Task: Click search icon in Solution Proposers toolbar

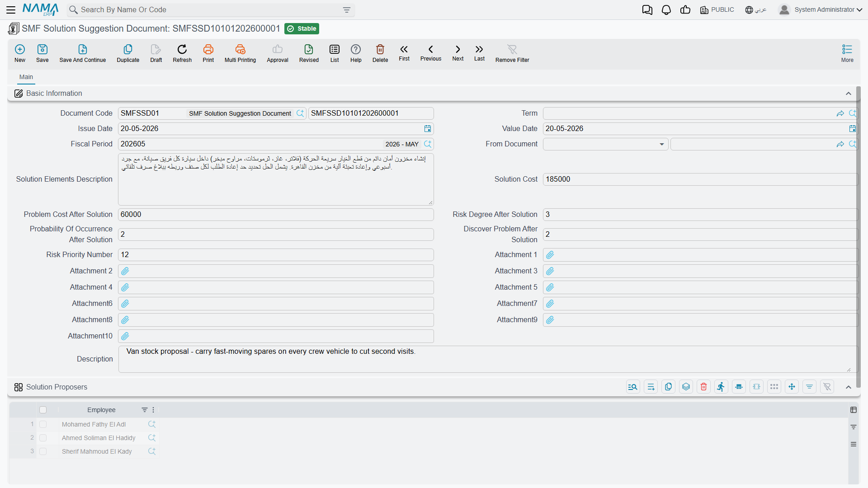Action: tap(633, 387)
